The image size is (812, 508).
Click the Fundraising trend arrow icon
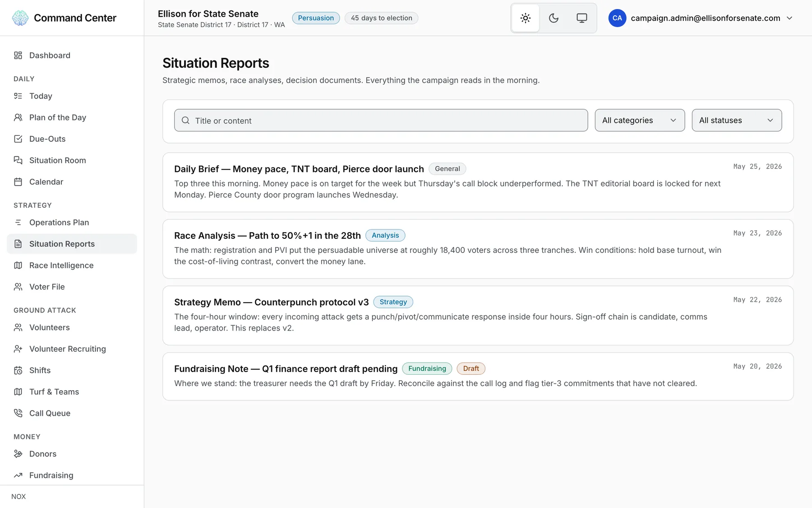[18, 475]
